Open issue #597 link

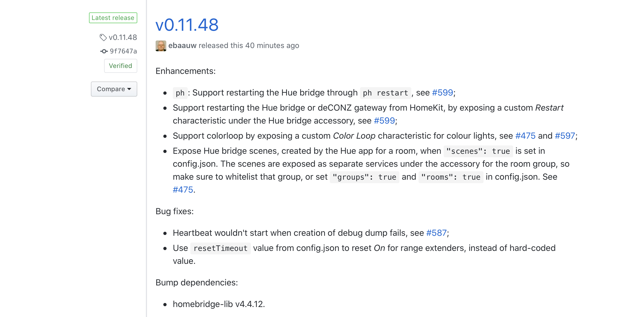[565, 136]
